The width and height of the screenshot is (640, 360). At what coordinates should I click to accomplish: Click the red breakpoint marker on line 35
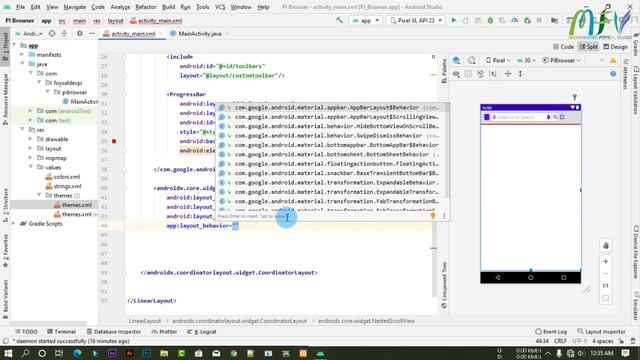(x=114, y=141)
